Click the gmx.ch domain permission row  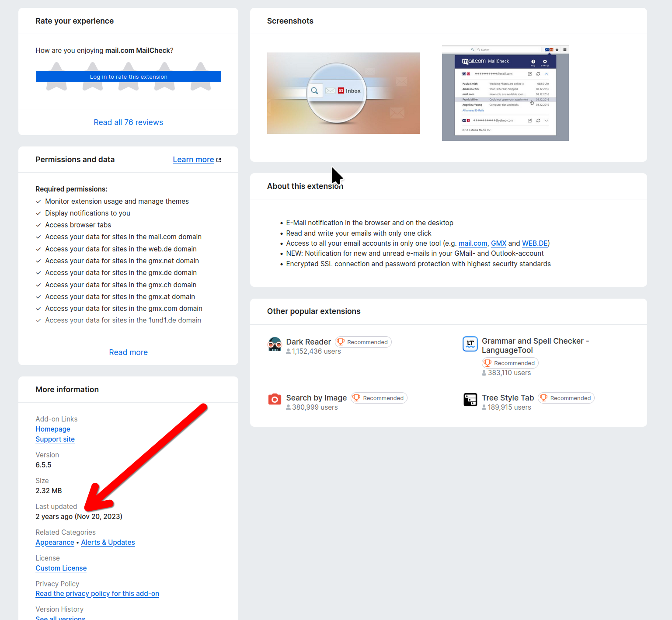point(121,285)
